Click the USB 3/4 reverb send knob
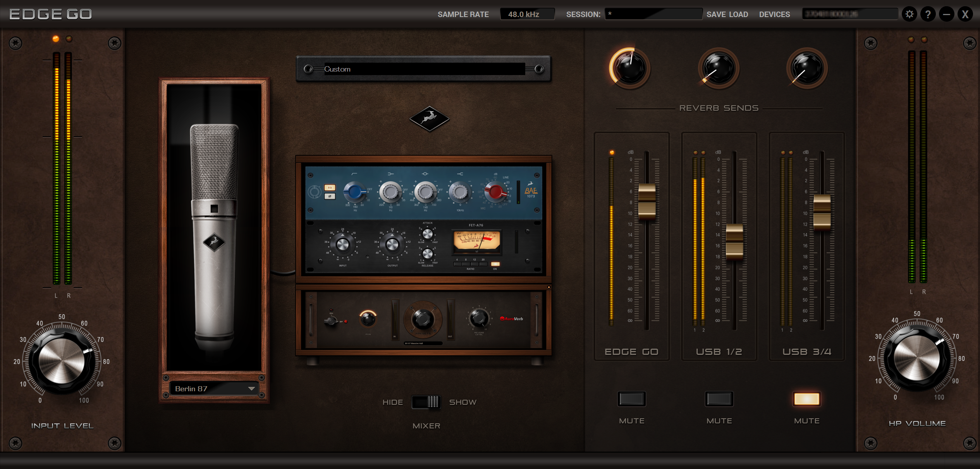The width and height of the screenshot is (980, 469). [x=807, y=68]
